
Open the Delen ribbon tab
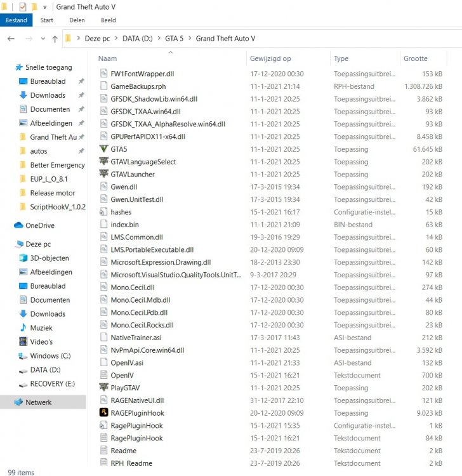point(77,20)
